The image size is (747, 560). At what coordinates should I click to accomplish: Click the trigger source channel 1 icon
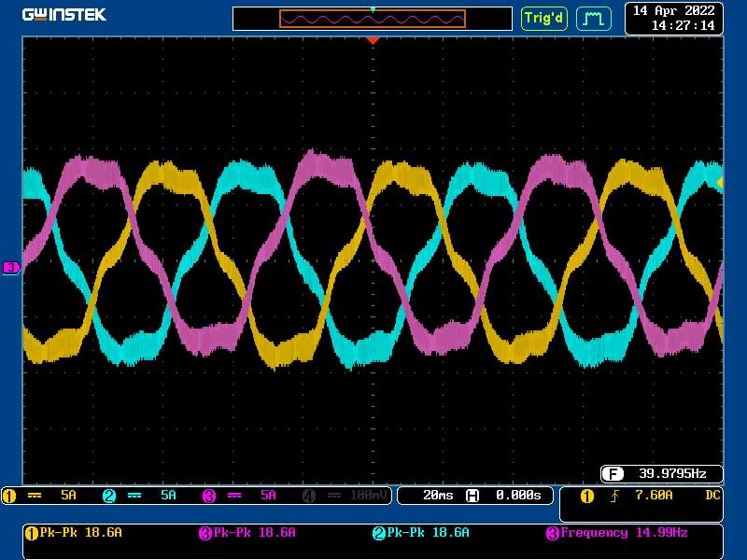(587, 497)
